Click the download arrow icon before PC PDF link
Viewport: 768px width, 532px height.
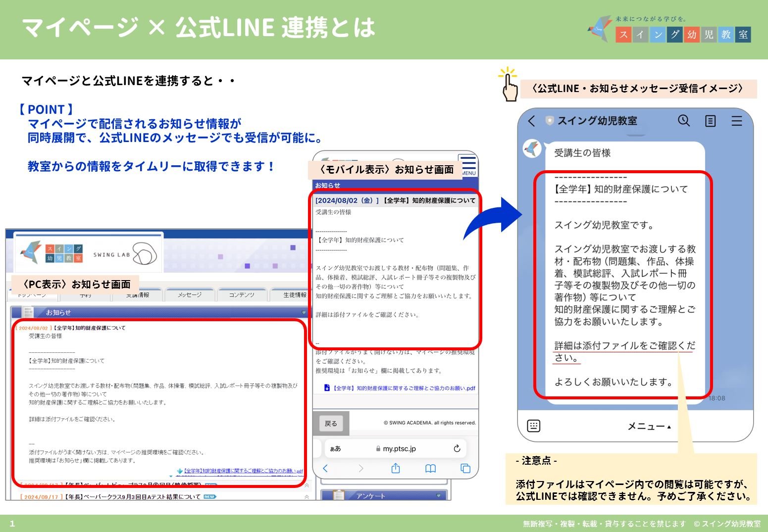tap(180, 471)
